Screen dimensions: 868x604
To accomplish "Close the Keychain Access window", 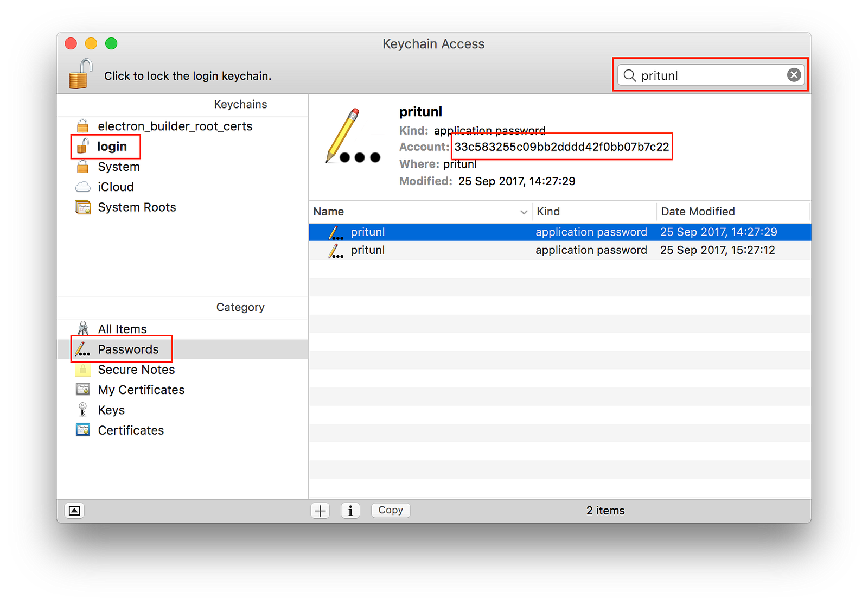I will point(71,43).
